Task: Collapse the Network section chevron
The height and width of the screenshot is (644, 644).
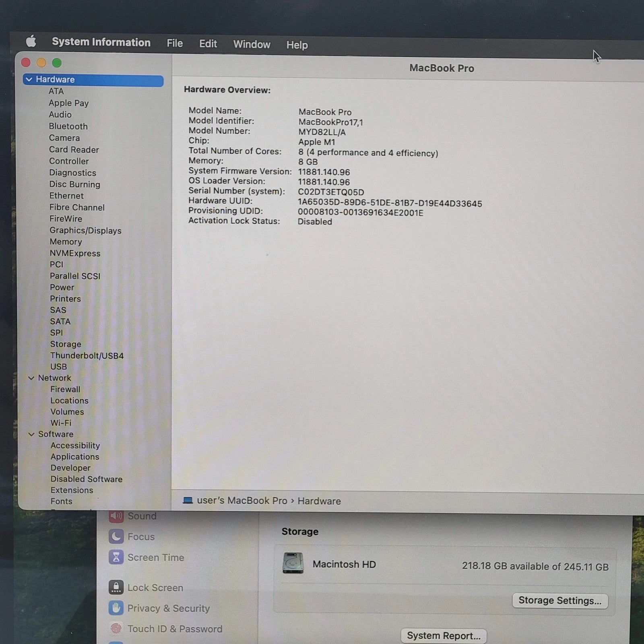Action: click(x=31, y=378)
